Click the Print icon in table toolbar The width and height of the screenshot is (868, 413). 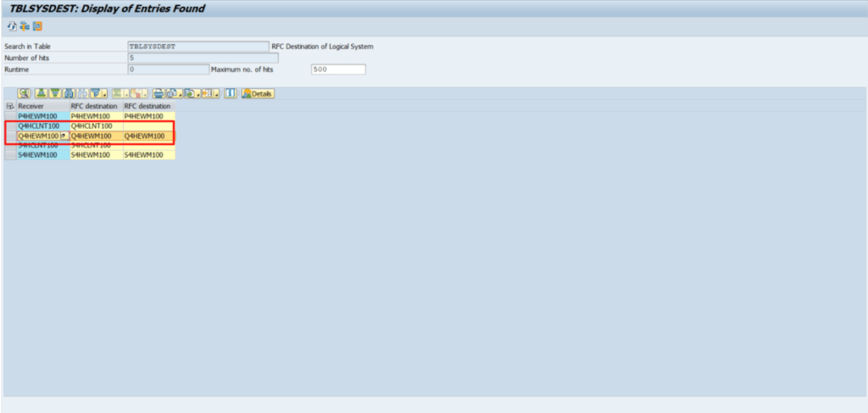coord(158,93)
